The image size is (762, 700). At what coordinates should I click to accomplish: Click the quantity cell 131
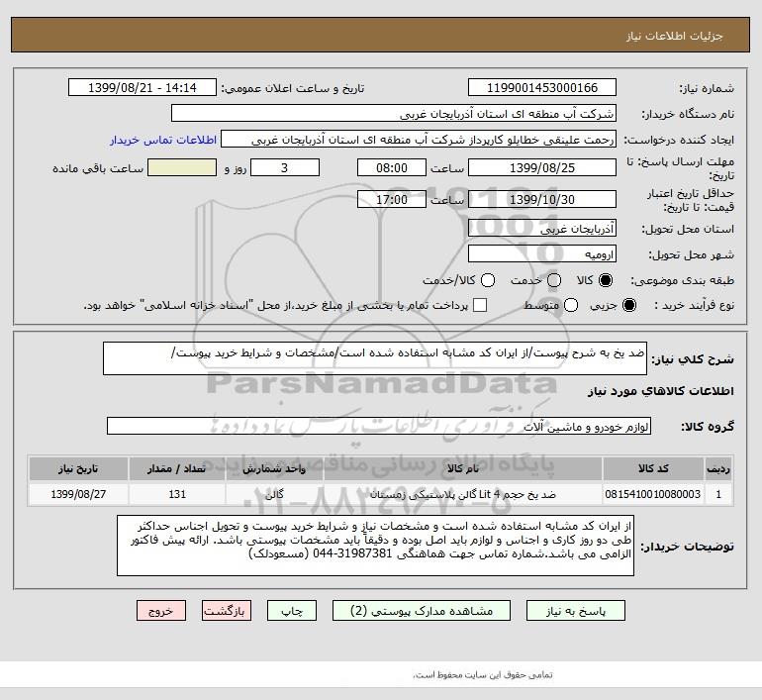[x=177, y=494]
